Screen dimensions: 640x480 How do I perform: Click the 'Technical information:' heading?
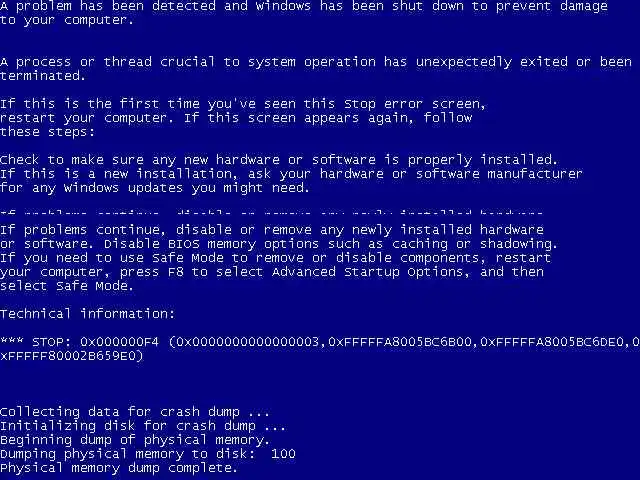coord(87,313)
